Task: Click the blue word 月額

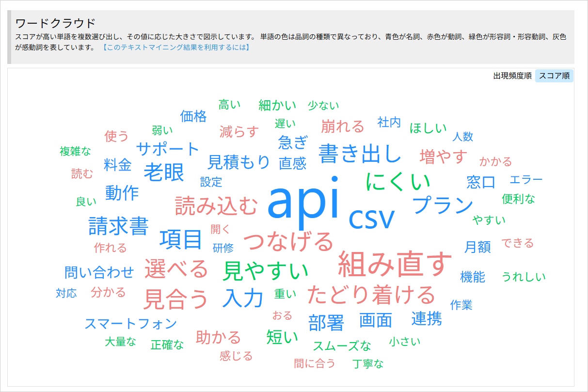Action: [x=477, y=247]
